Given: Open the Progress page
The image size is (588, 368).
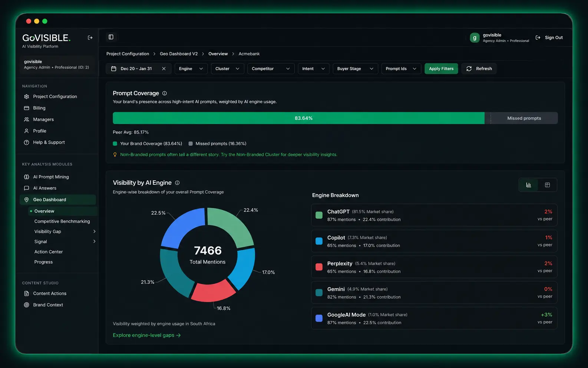Looking at the screenshot, I should (43, 262).
